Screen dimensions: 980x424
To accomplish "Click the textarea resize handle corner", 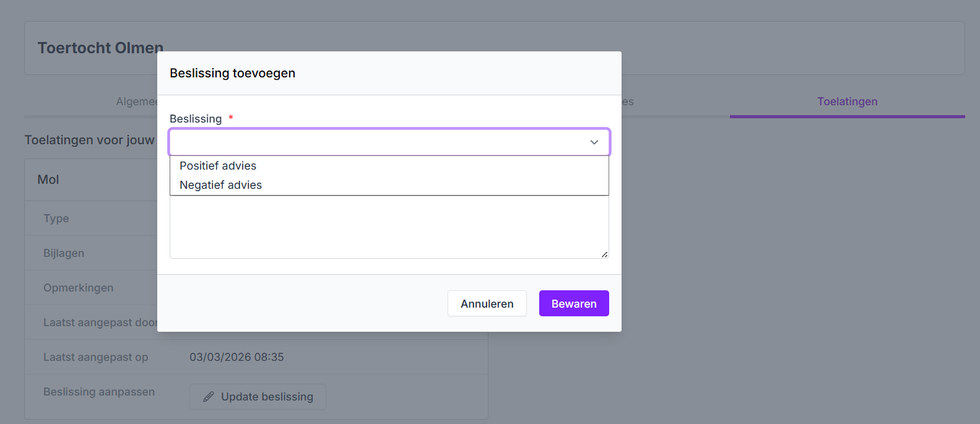I will tap(604, 254).
